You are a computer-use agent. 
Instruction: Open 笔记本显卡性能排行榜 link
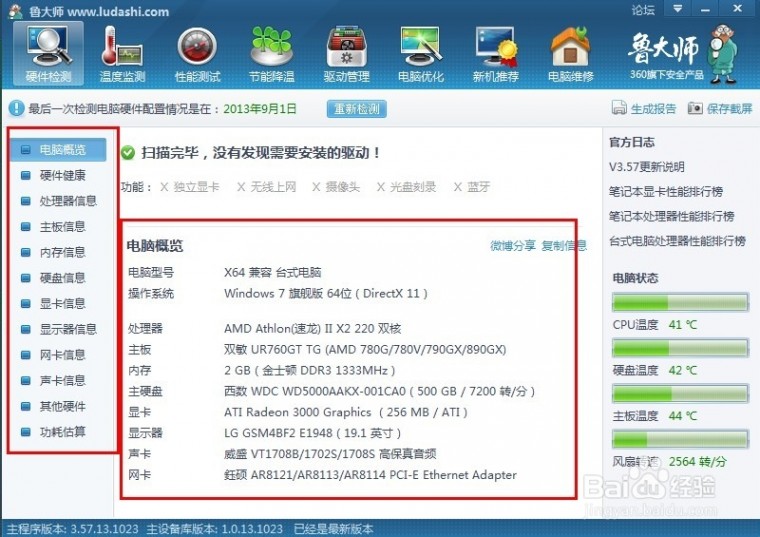pos(665,192)
